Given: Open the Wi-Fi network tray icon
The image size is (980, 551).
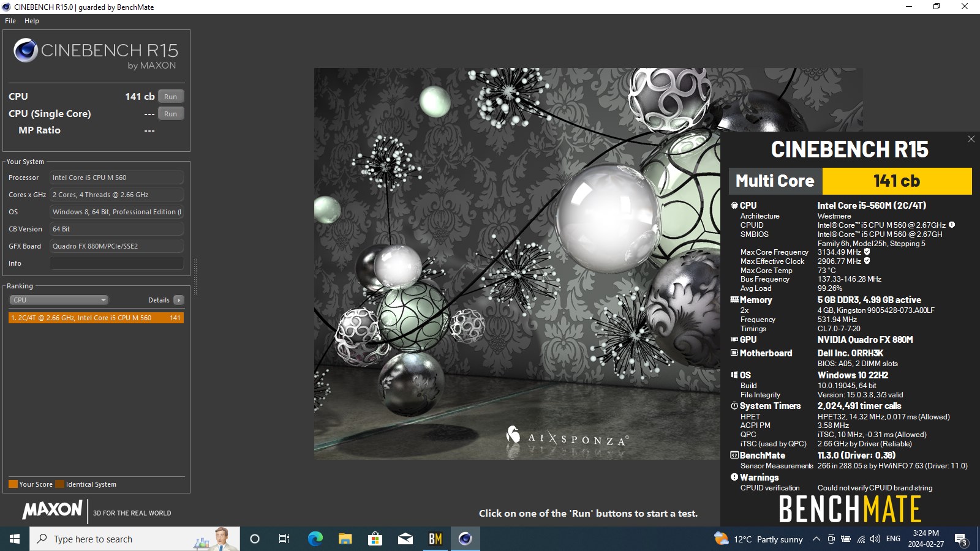Looking at the screenshot, I should click(x=861, y=539).
